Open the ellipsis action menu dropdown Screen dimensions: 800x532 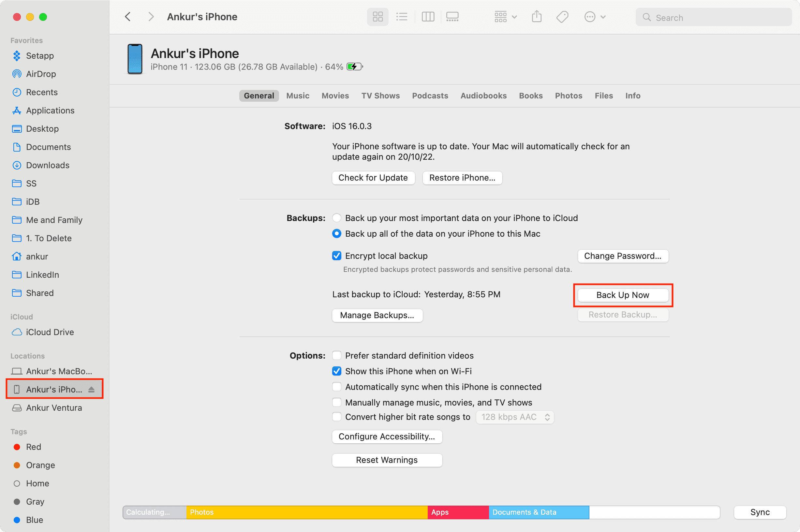tap(595, 17)
